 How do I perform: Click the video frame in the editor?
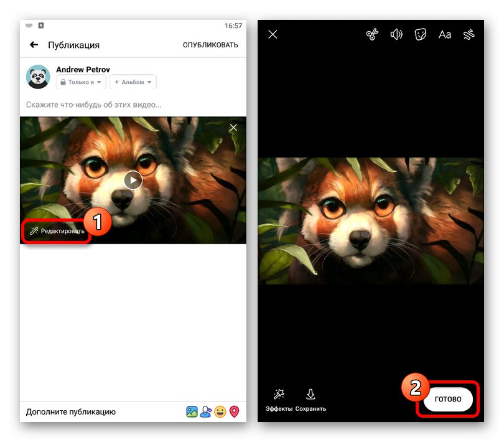coord(371,220)
